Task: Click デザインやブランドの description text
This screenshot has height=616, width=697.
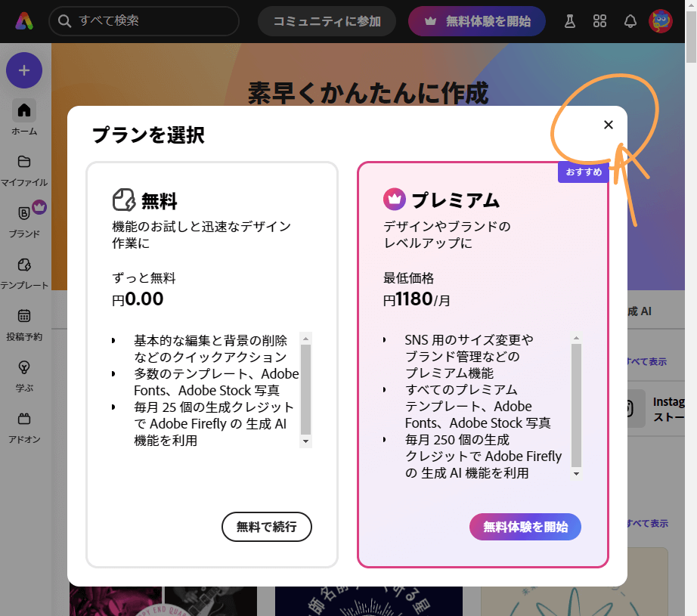Action: [x=448, y=226]
